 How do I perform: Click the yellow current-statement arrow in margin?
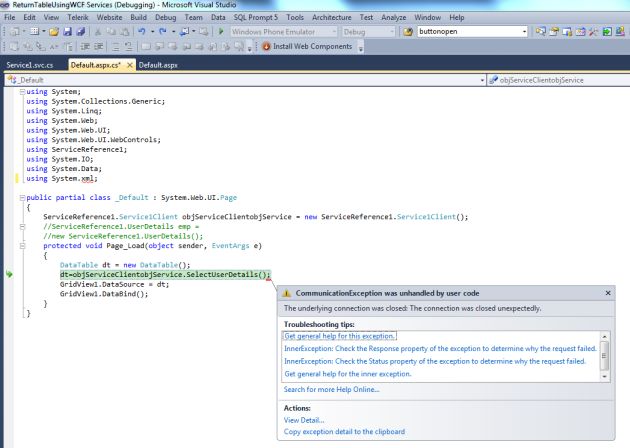tap(9, 273)
